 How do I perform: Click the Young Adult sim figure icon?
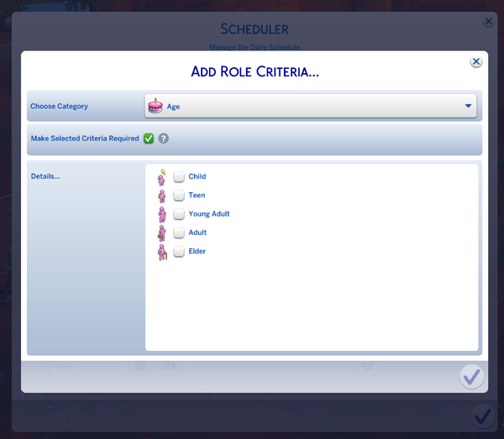coord(162,214)
